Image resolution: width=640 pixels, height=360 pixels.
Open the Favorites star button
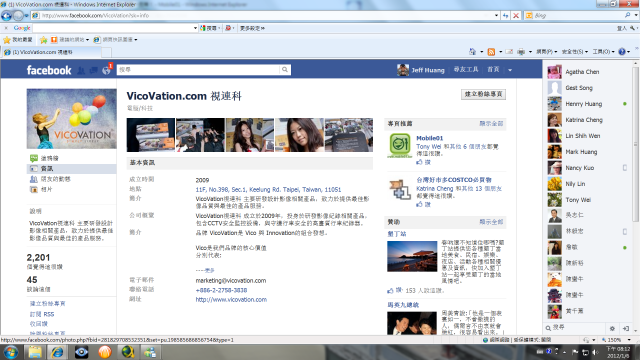click(x=18, y=40)
